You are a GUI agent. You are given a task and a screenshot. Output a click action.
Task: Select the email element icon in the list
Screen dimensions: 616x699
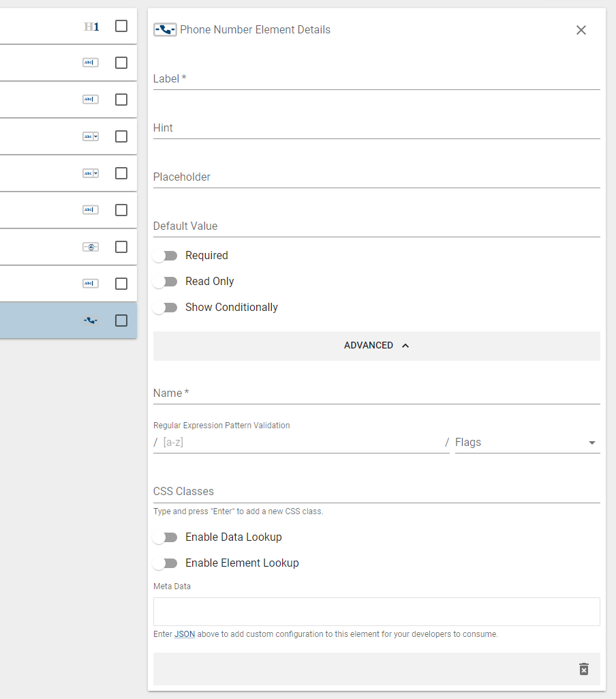click(x=91, y=247)
